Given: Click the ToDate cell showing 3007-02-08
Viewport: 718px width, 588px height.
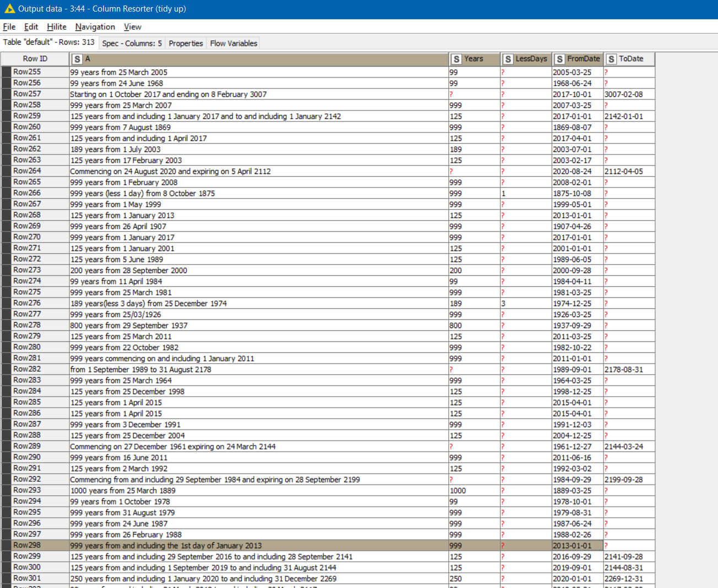Looking at the screenshot, I should tap(624, 94).
